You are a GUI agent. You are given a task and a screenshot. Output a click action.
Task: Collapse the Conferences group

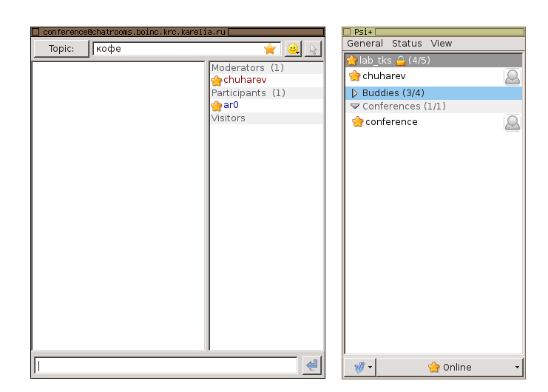(354, 107)
